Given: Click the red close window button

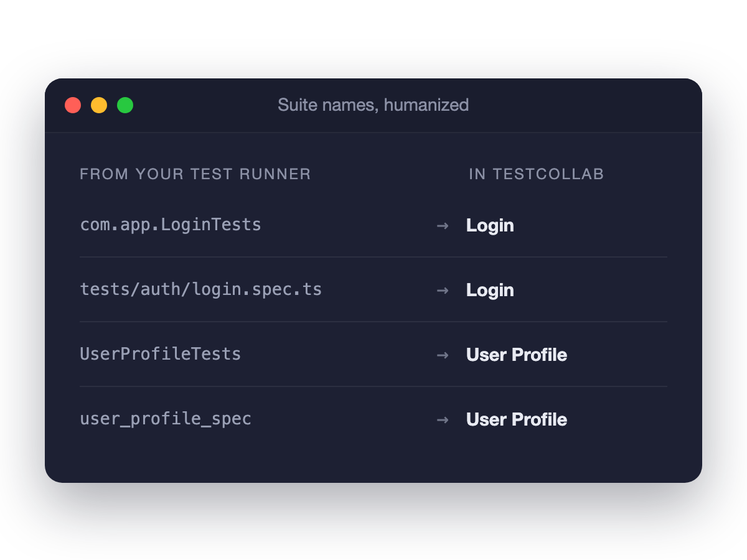Looking at the screenshot, I should pos(73,105).
